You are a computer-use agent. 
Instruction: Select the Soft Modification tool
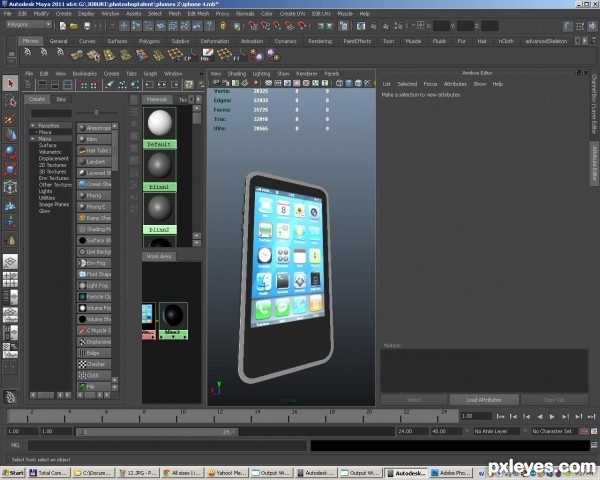pos(10,205)
